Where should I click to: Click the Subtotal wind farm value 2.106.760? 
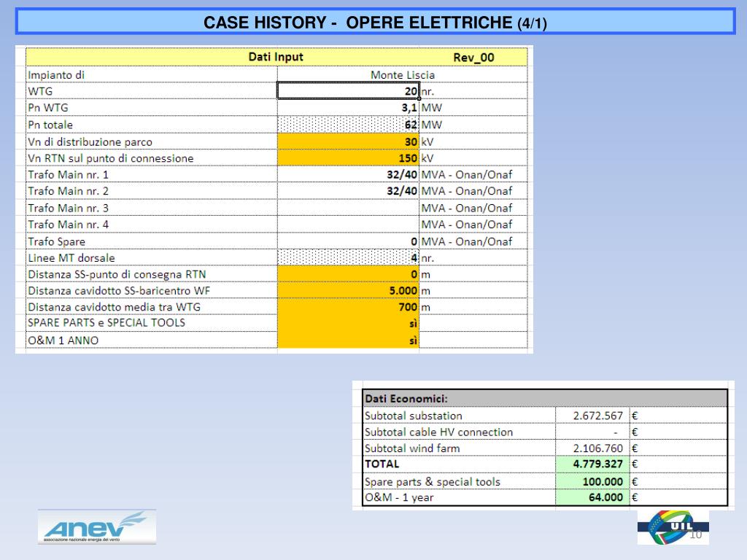[x=598, y=448]
